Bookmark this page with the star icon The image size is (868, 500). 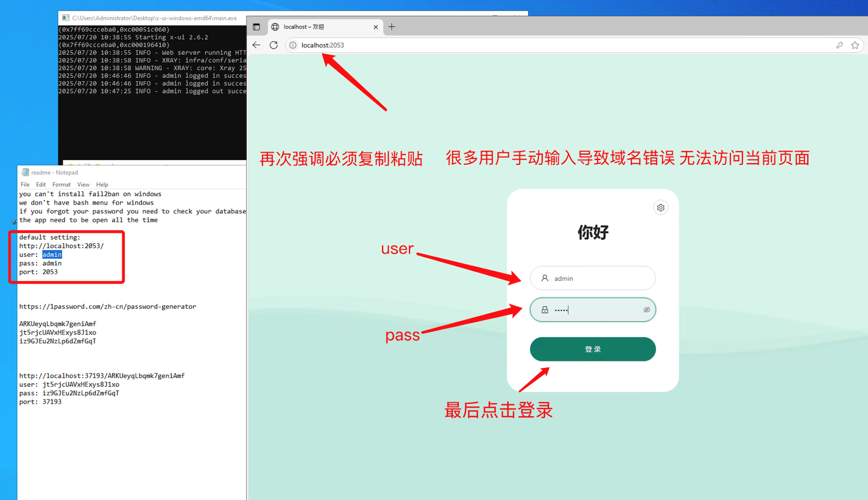tap(855, 45)
